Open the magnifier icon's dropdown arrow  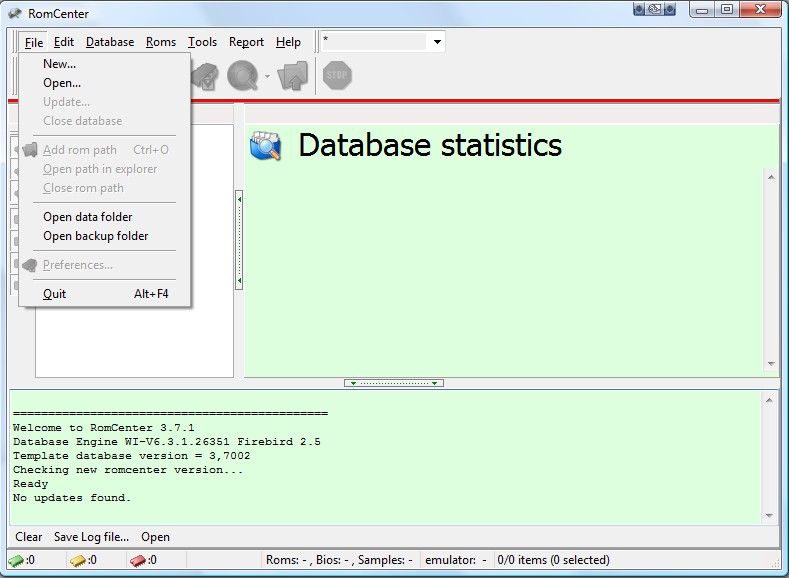coord(267,76)
